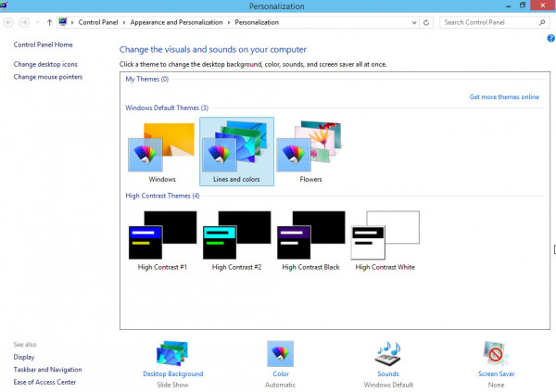The width and height of the screenshot is (556, 392).
Task: Click the Back navigation arrow
Action: (x=8, y=22)
